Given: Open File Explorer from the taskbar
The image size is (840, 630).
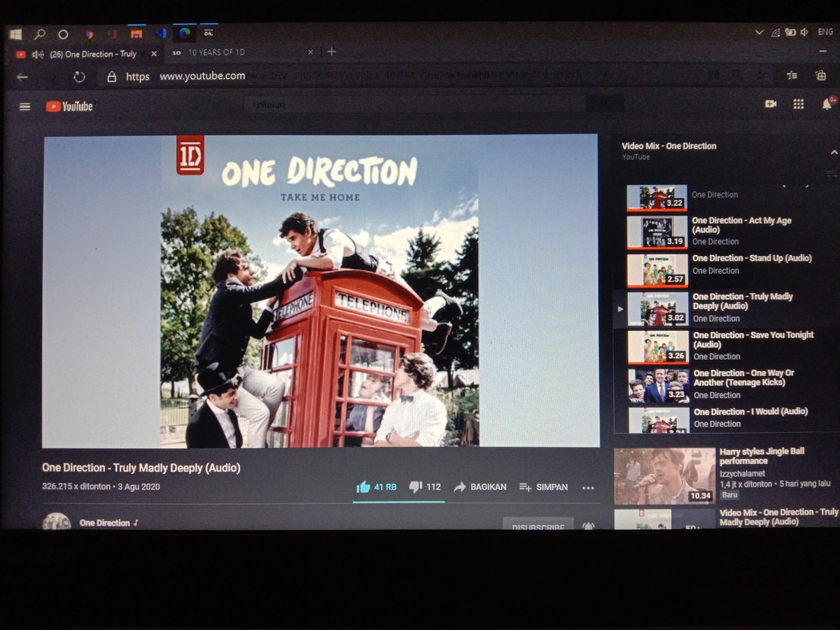Looking at the screenshot, I should coord(136,33).
